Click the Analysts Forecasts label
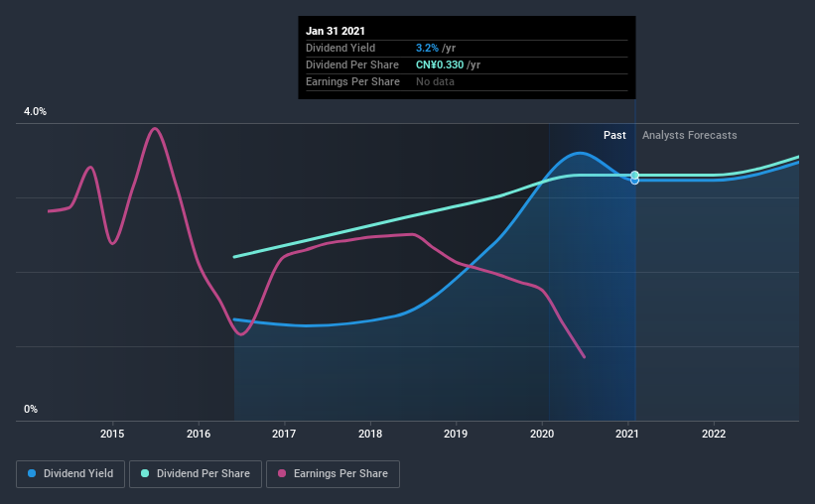The image size is (815, 504). coord(689,135)
